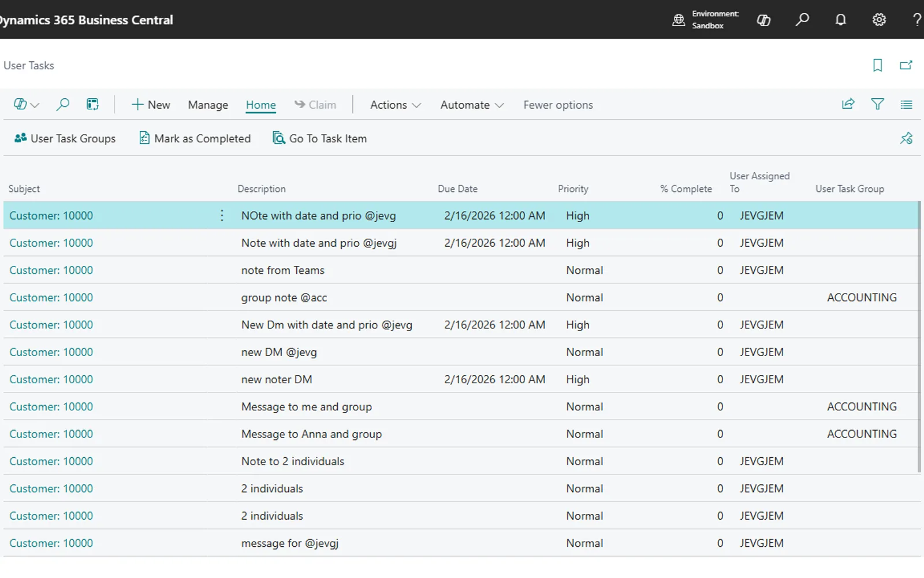Click the list's vertical scrollbar
The width and height of the screenshot is (924, 578).
point(919,337)
